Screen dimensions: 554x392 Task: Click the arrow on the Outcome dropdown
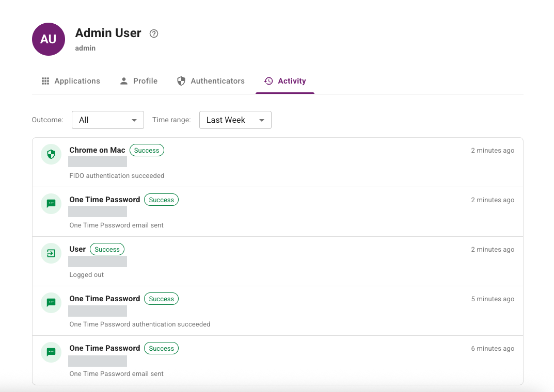click(134, 120)
